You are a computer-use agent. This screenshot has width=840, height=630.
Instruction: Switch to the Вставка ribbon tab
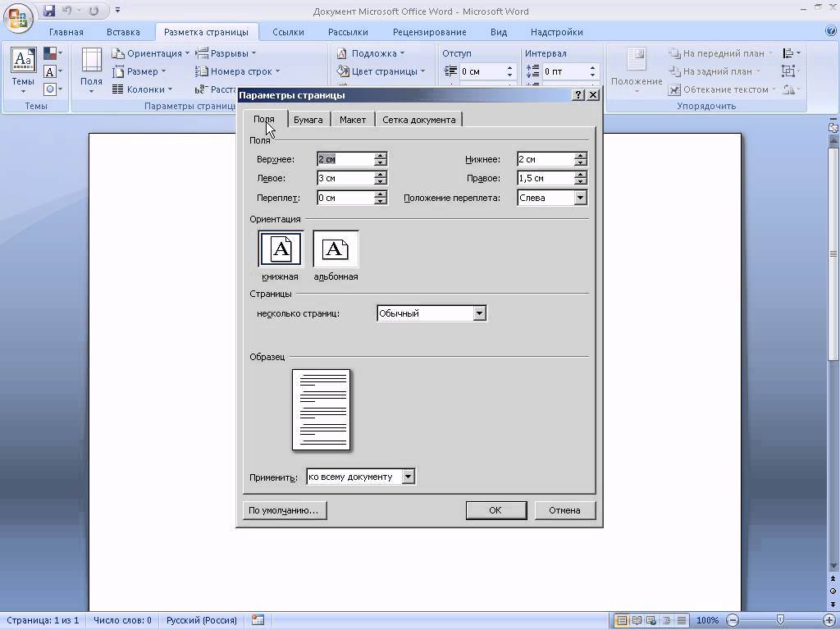[x=123, y=32]
